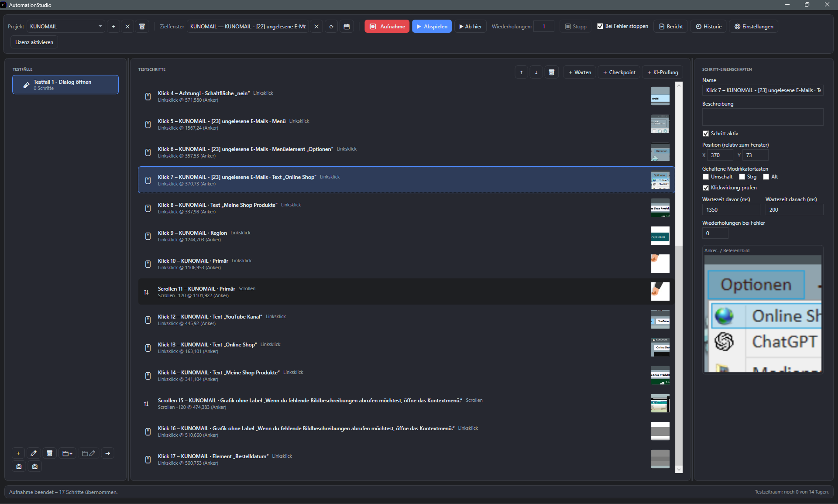This screenshot has height=504, width=838.
Task: Move the selected step down
Action: (536, 72)
